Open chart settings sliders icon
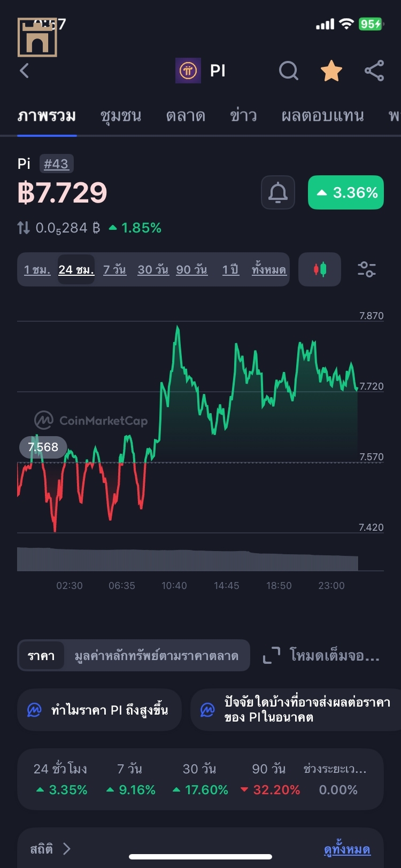Screen dimensions: 401x868 point(367,269)
